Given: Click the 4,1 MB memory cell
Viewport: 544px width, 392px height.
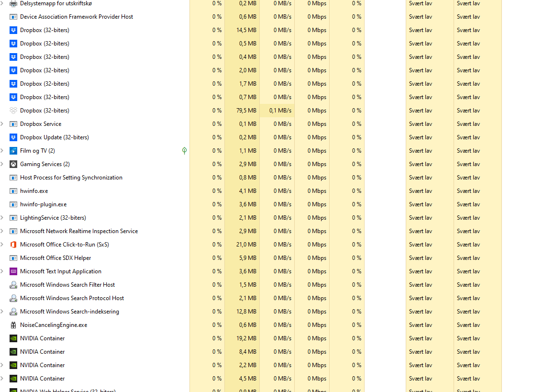Looking at the screenshot, I should 242,191.
